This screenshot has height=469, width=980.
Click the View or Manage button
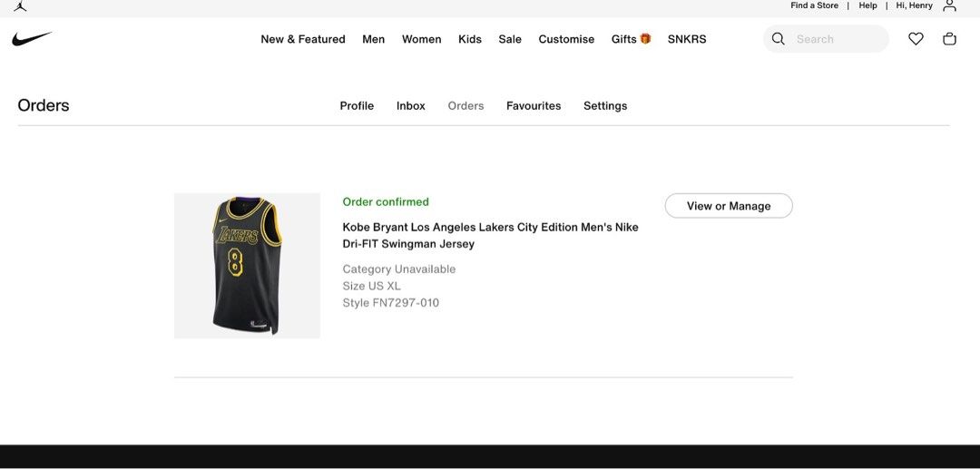(x=729, y=205)
